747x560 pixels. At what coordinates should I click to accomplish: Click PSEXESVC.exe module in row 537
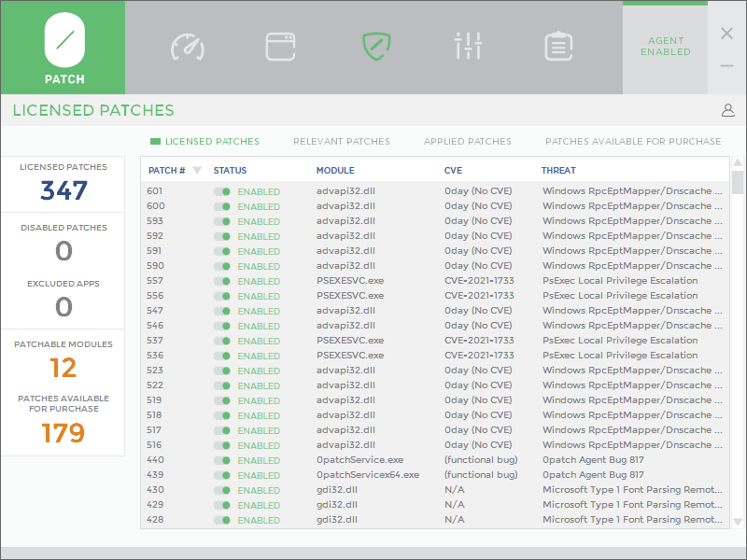350,340
